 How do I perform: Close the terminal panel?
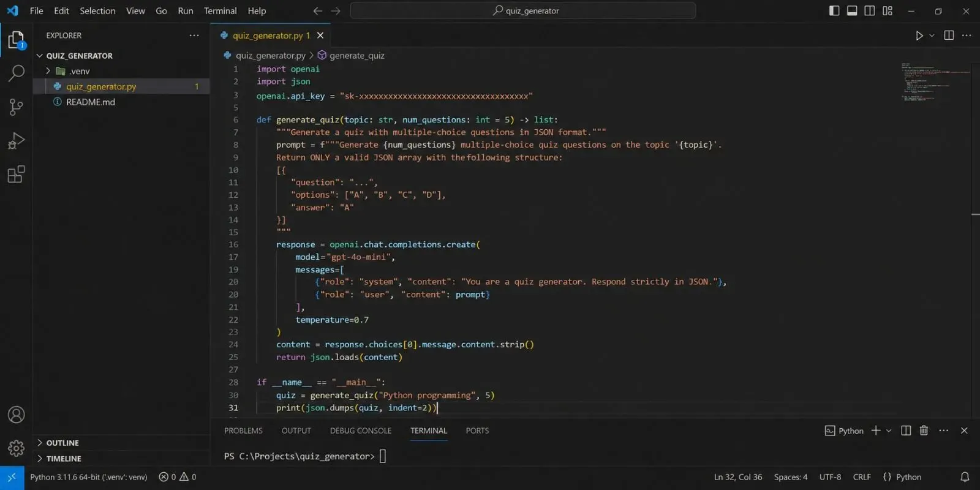pyautogui.click(x=964, y=431)
